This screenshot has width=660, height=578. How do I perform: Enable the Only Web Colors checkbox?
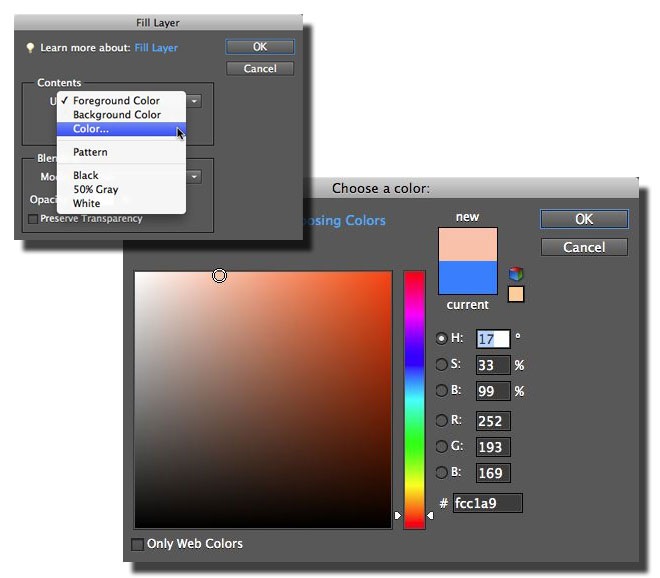pyautogui.click(x=137, y=544)
